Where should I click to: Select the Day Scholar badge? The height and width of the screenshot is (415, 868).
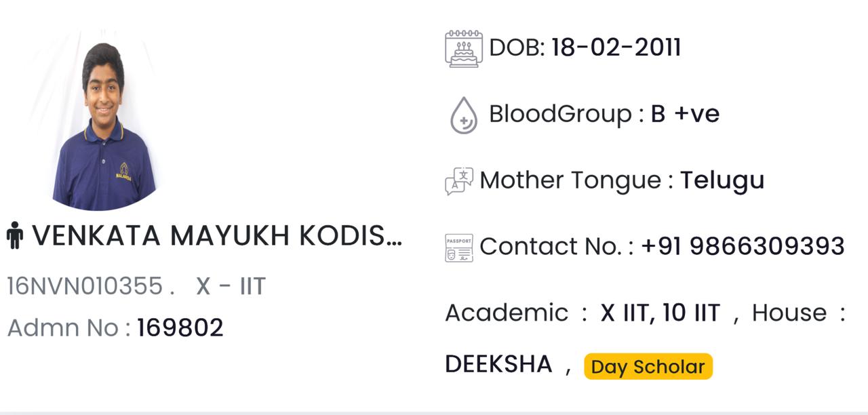point(648,367)
